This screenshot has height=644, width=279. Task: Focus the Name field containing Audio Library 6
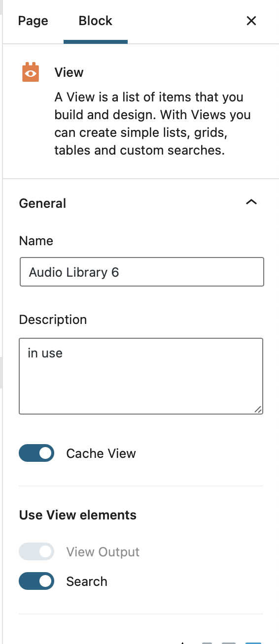pyautogui.click(x=142, y=272)
